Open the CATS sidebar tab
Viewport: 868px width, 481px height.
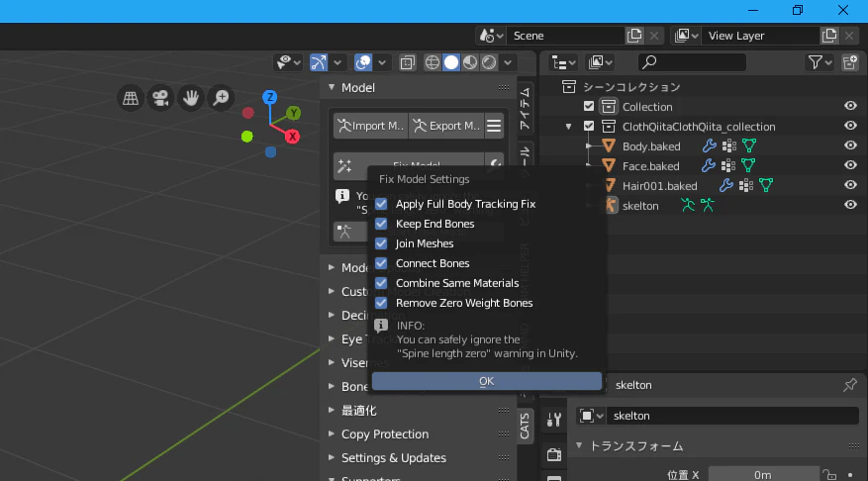tap(525, 426)
